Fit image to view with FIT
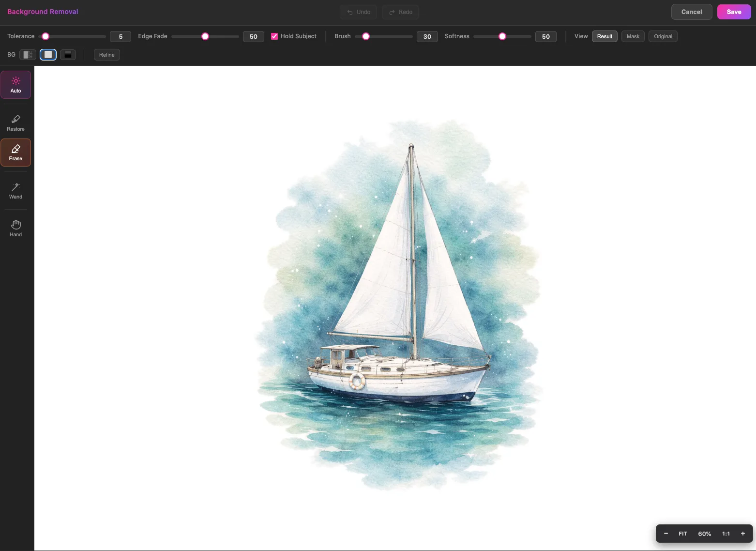This screenshot has height=551, width=756. tap(683, 534)
